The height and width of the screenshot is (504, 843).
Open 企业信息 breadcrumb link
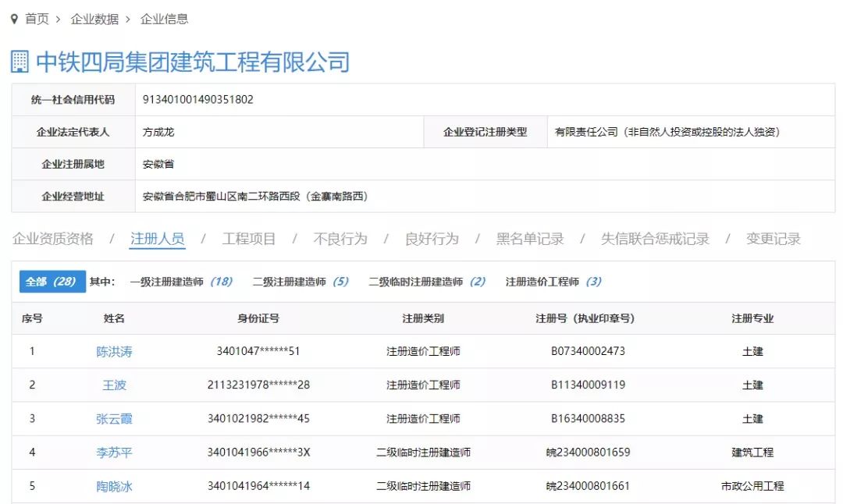tap(165, 19)
